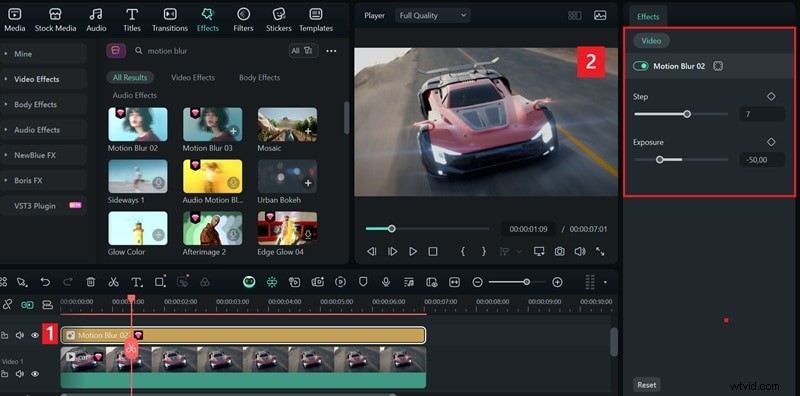The width and height of the screenshot is (800, 396).
Task: Select the Audio Effects filter chip
Action: 135,95
